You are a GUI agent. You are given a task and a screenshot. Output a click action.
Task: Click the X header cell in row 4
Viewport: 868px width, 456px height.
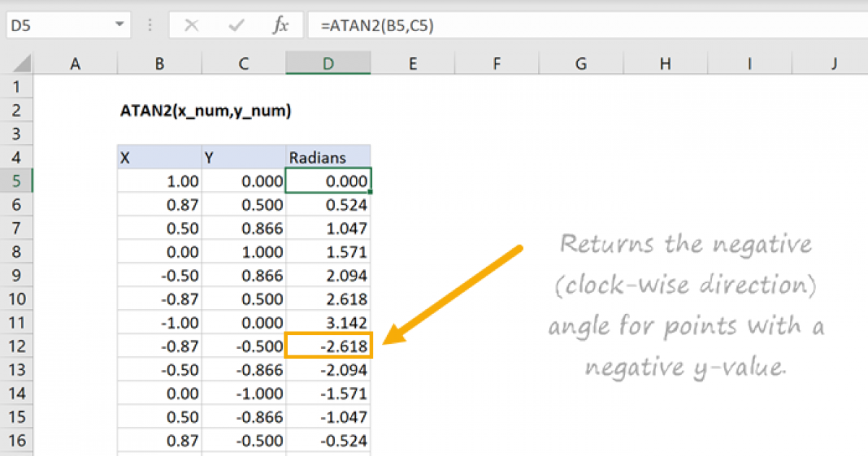[x=159, y=157]
